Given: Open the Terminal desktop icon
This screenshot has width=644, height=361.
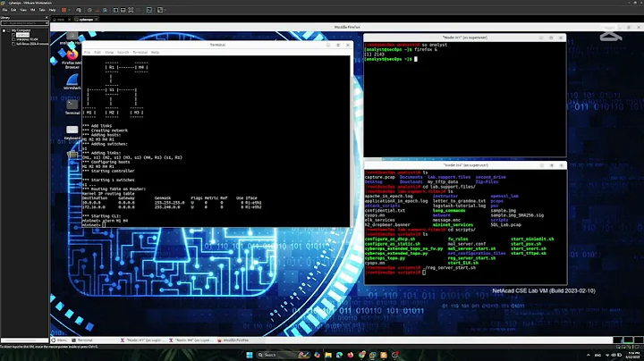Looking at the screenshot, I should [72, 106].
